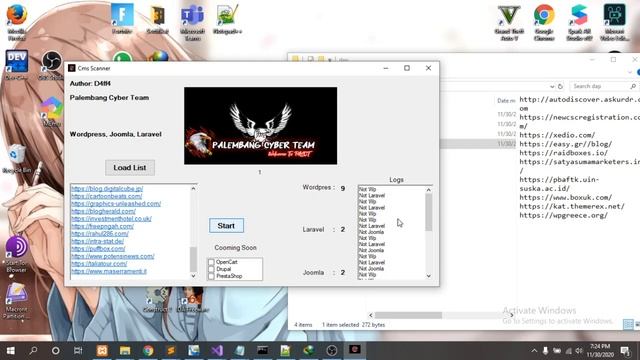Image resolution: width=640 pixels, height=360 pixels.
Task: Open taskbar search
Action: pos(33,351)
